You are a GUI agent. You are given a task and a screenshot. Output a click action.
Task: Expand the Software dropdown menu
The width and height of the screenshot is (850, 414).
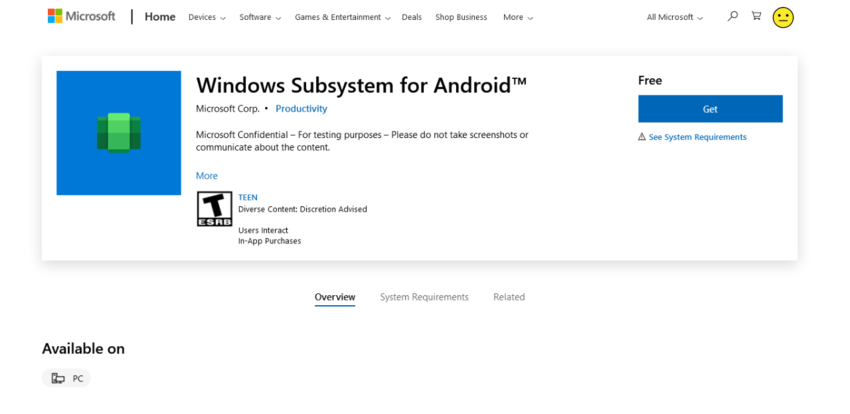(x=260, y=17)
